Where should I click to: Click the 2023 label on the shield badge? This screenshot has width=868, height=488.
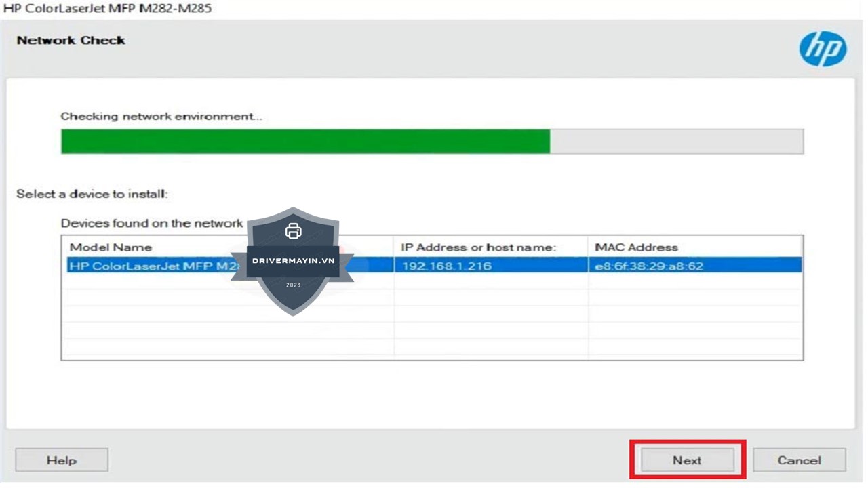[293, 285]
